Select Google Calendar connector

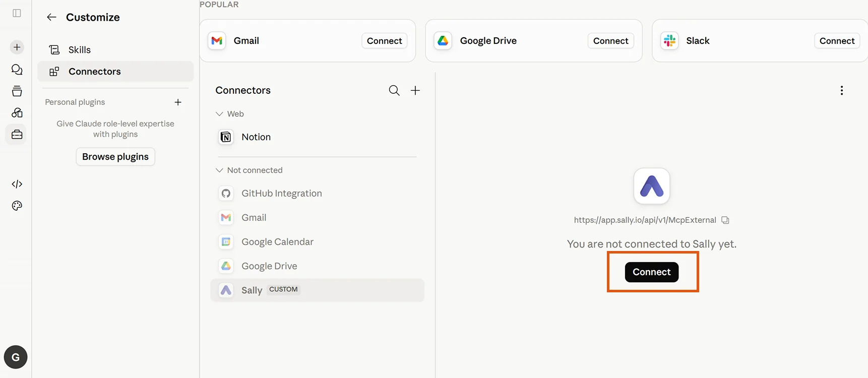point(317,242)
